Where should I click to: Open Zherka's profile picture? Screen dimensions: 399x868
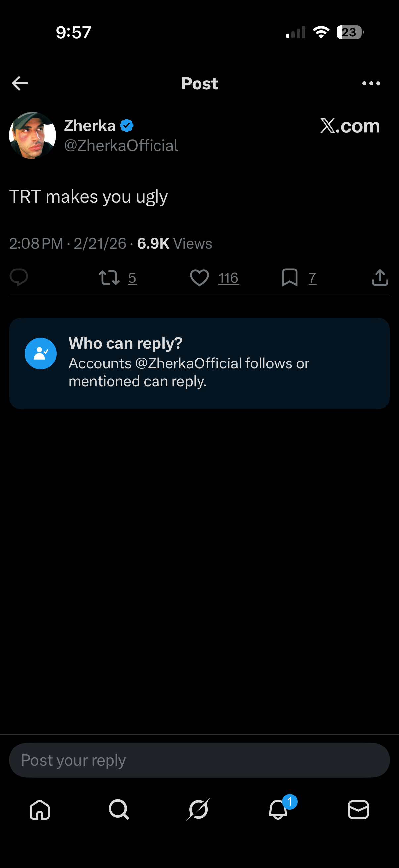pyautogui.click(x=32, y=135)
